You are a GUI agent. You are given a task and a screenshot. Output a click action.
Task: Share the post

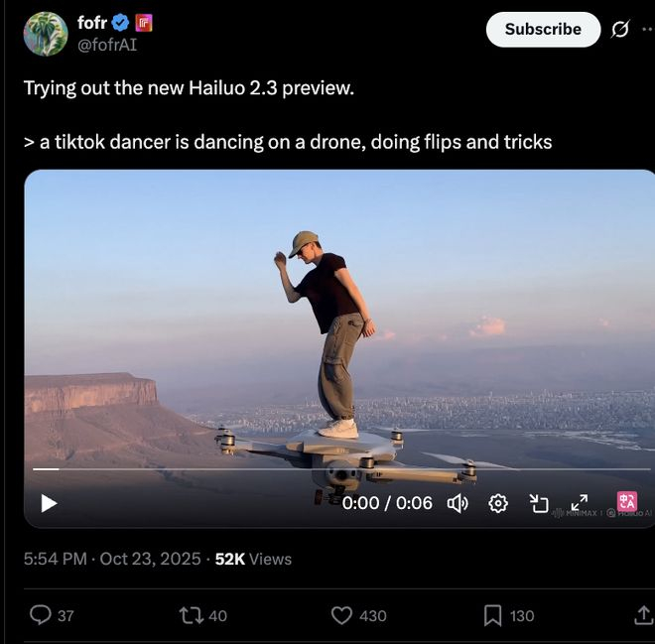(x=643, y=615)
